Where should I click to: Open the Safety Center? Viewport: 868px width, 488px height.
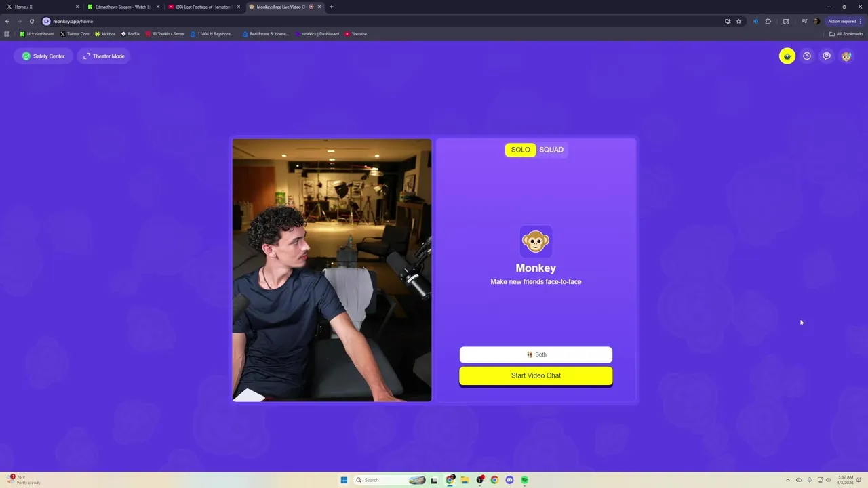(x=43, y=56)
